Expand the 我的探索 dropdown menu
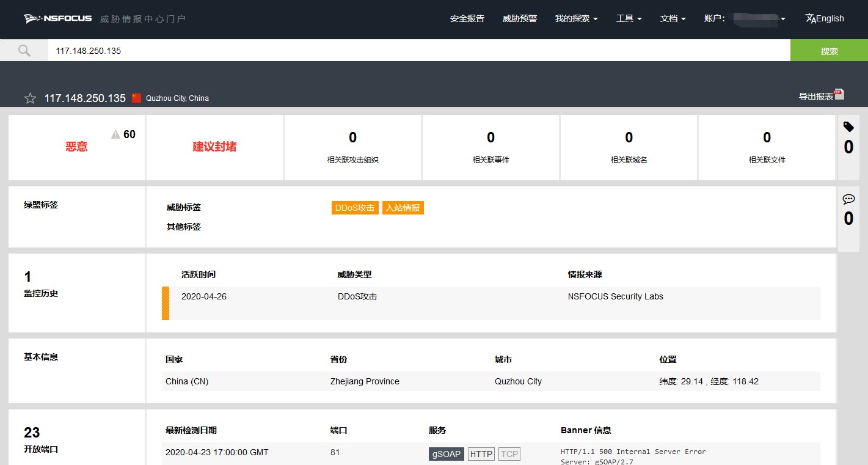Screen dimensions: 868x465 point(575,18)
